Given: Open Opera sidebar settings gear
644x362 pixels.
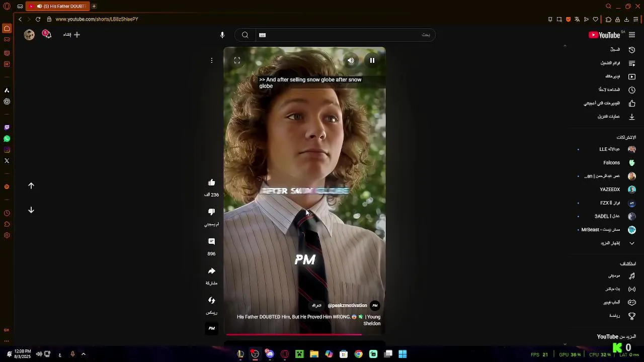Looking at the screenshot, I should click(7, 235).
